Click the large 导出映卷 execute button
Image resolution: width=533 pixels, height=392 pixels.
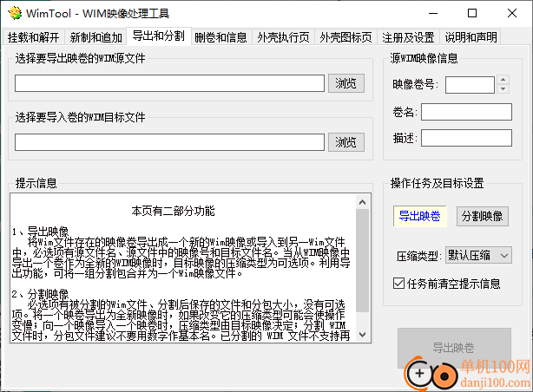pyautogui.click(x=454, y=348)
